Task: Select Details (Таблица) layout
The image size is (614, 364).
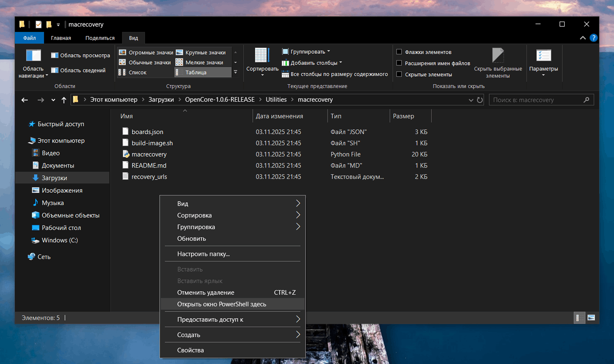Action: [203, 72]
